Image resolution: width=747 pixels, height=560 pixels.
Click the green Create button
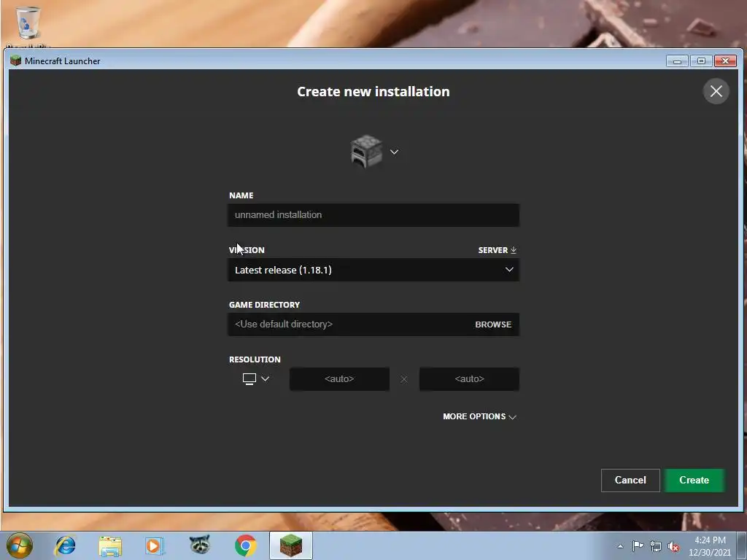click(x=694, y=480)
